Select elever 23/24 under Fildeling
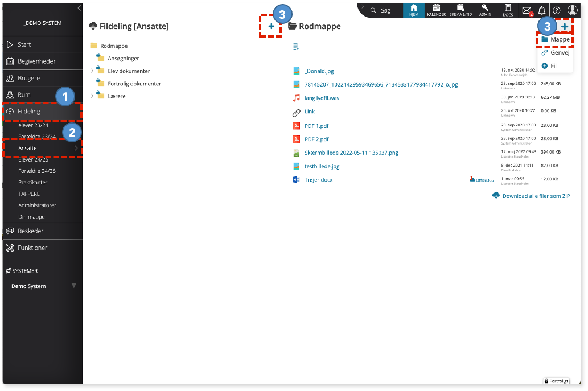Image resolution: width=588 pixels, height=391 pixels. tap(33, 125)
